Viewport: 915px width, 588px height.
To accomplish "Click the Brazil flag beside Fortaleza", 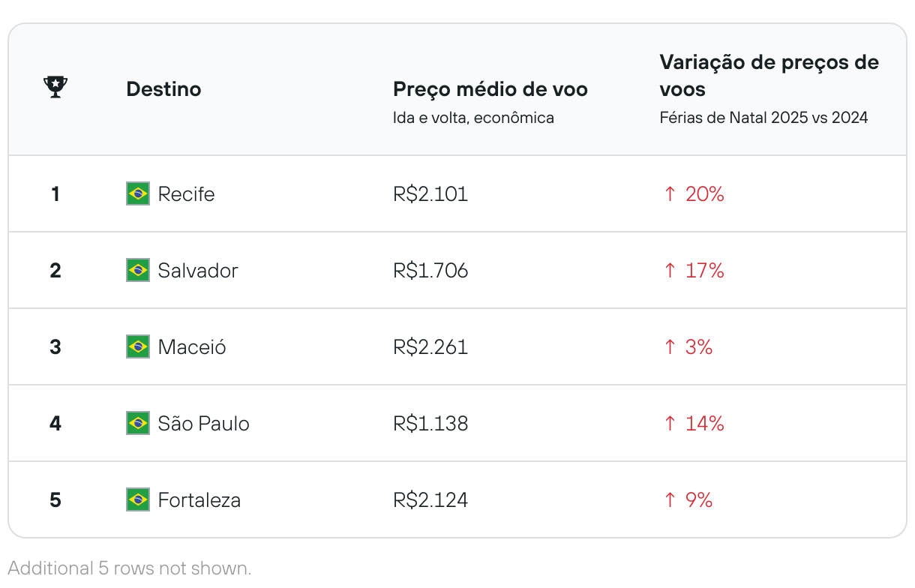I will tap(138, 500).
